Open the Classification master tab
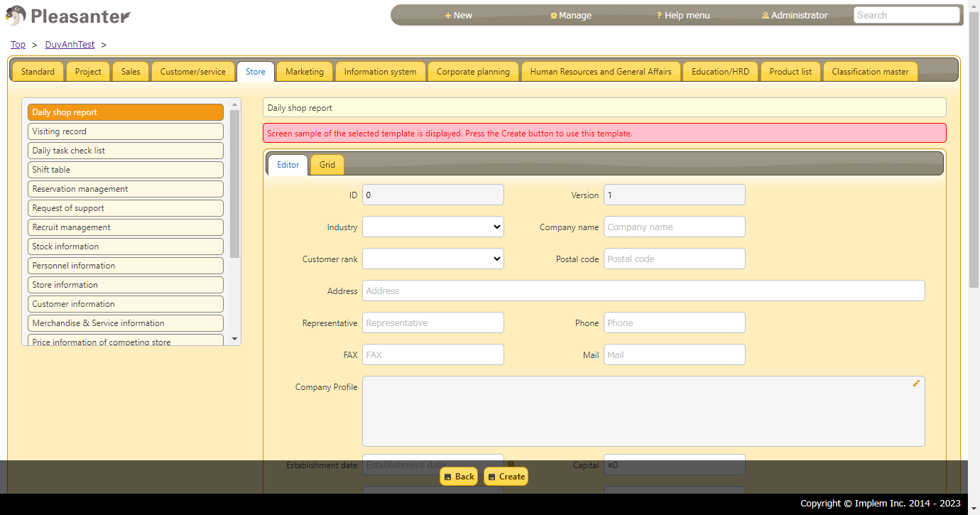980x515 pixels. click(869, 72)
